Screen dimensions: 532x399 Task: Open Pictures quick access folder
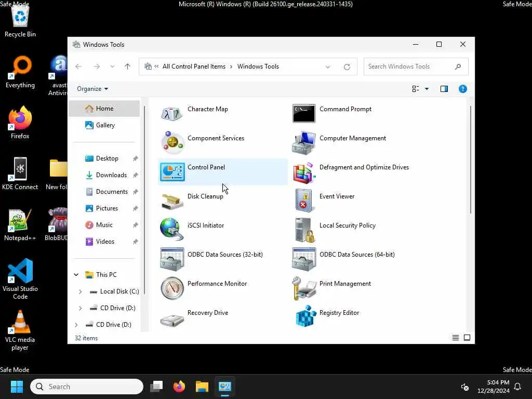click(104, 208)
